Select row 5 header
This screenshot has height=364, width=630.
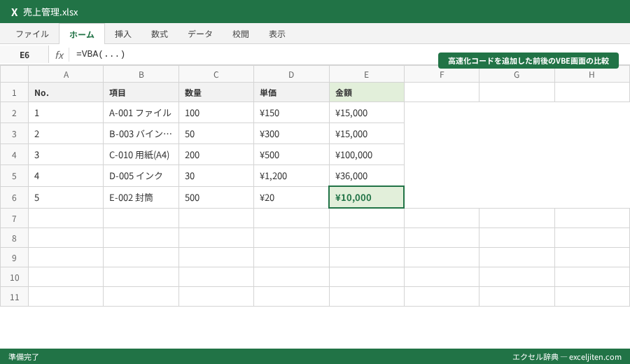pyautogui.click(x=14, y=176)
